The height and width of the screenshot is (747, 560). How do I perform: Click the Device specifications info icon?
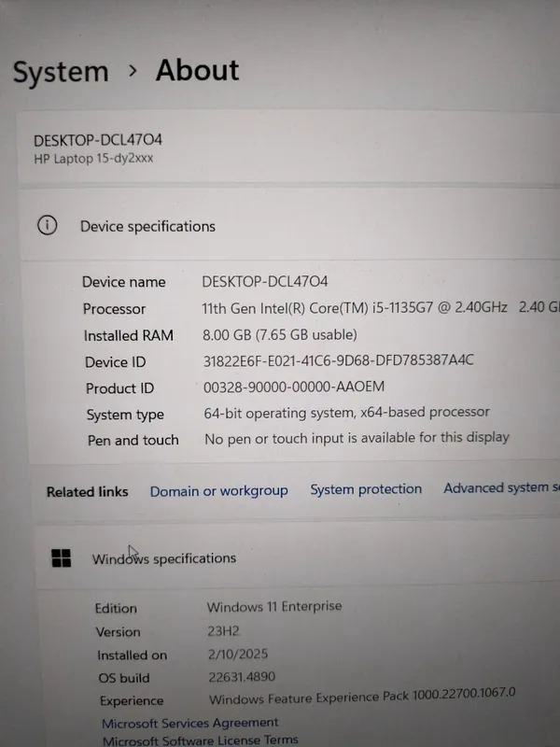click(x=47, y=225)
